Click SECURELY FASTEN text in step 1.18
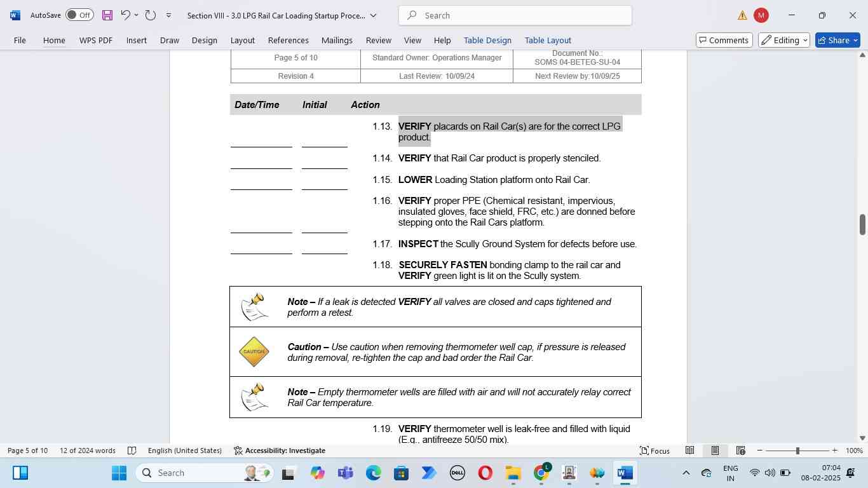 coord(443,265)
